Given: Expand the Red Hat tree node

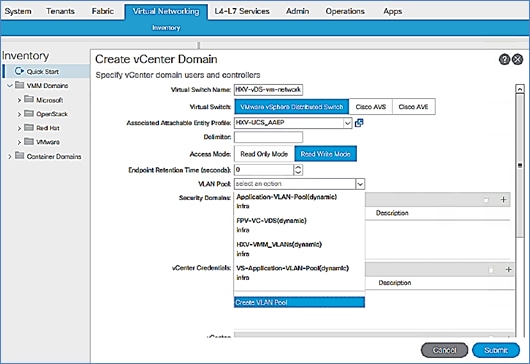Looking at the screenshot, I should pyautogui.click(x=19, y=128).
